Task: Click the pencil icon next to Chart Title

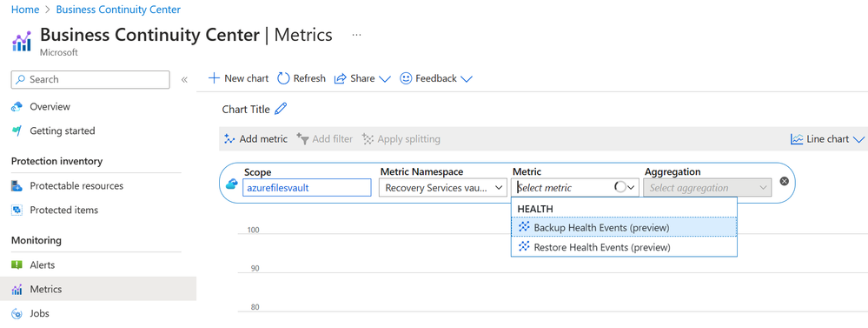Action: point(282,109)
